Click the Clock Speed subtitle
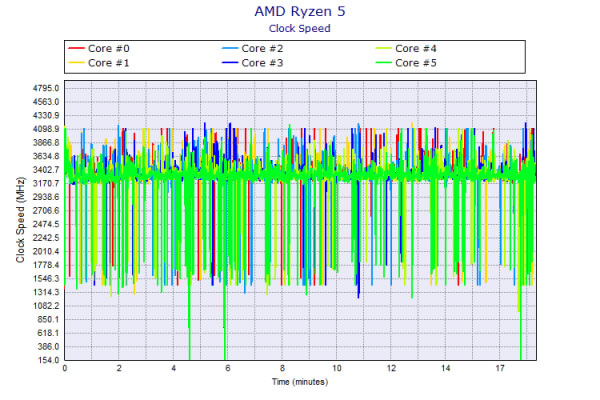Viewport: 600px width, 400px height. coord(300,28)
